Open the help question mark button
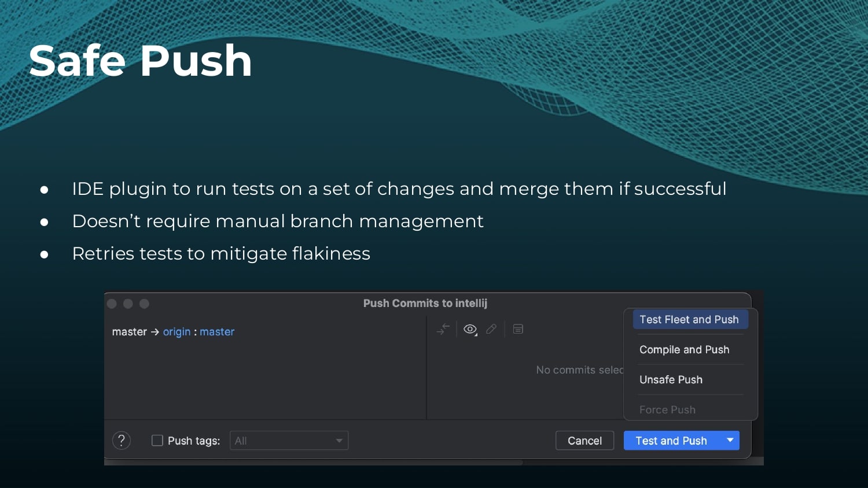The width and height of the screenshot is (868, 488). pyautogui.click(x=122, y=441)
